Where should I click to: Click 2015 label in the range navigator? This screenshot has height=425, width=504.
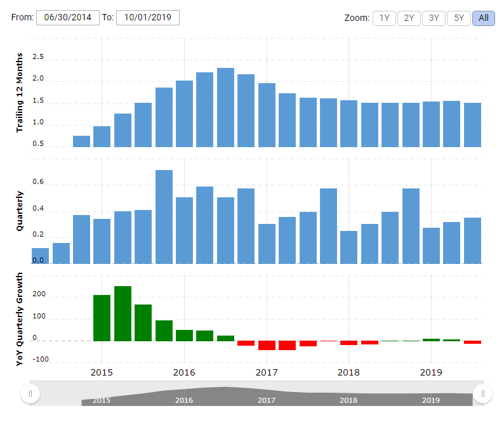(x=102, y=400)
